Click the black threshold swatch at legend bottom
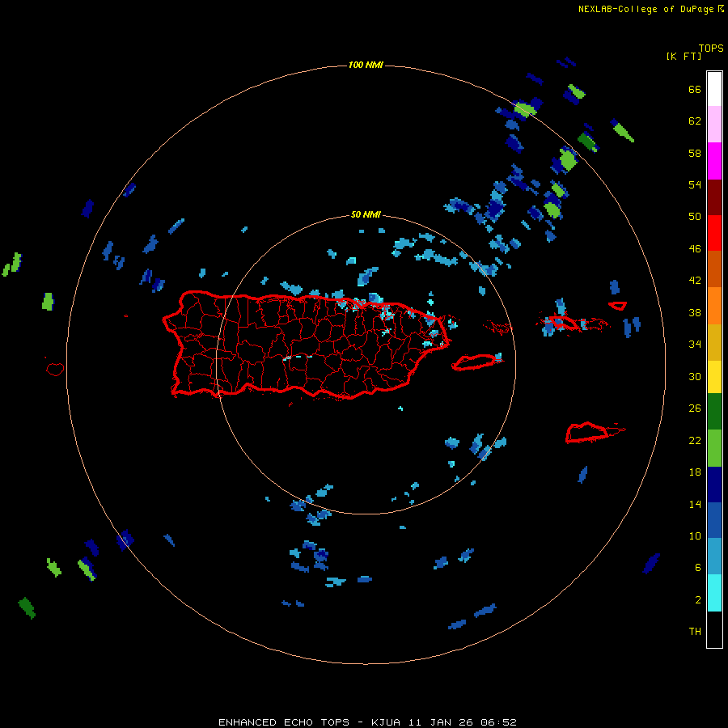The height and width of the screenshot is (728, 728). [714, 629]
